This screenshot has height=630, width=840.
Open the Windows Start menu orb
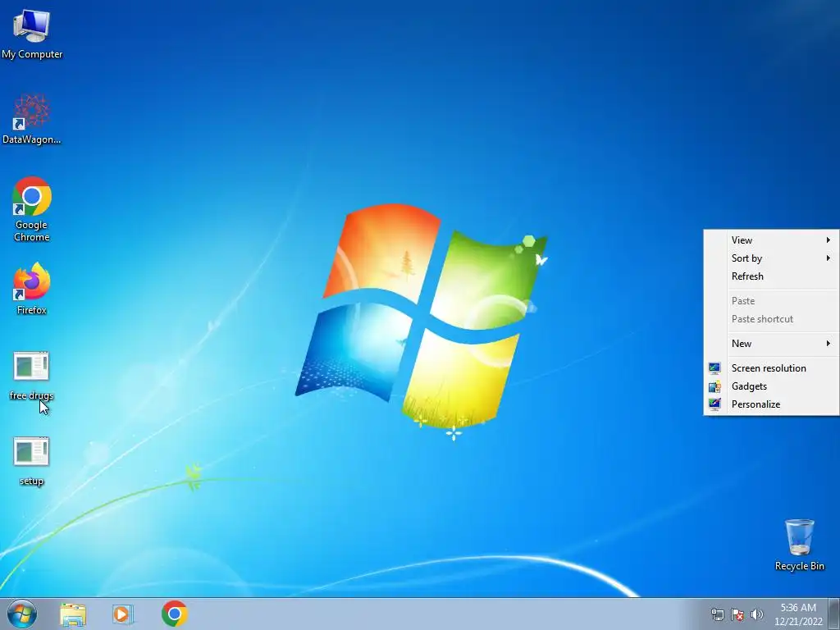coord(22,614)
